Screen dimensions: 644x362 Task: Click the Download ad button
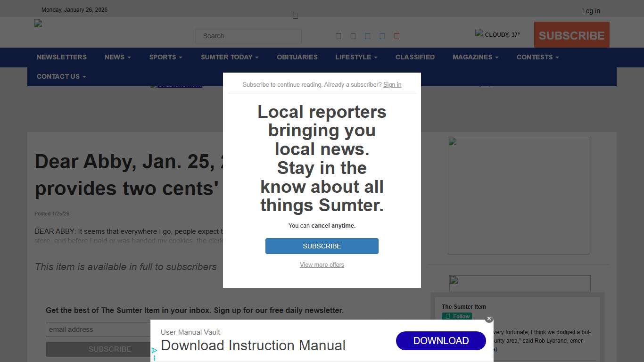pyautogui.click(x=441, y=341)
